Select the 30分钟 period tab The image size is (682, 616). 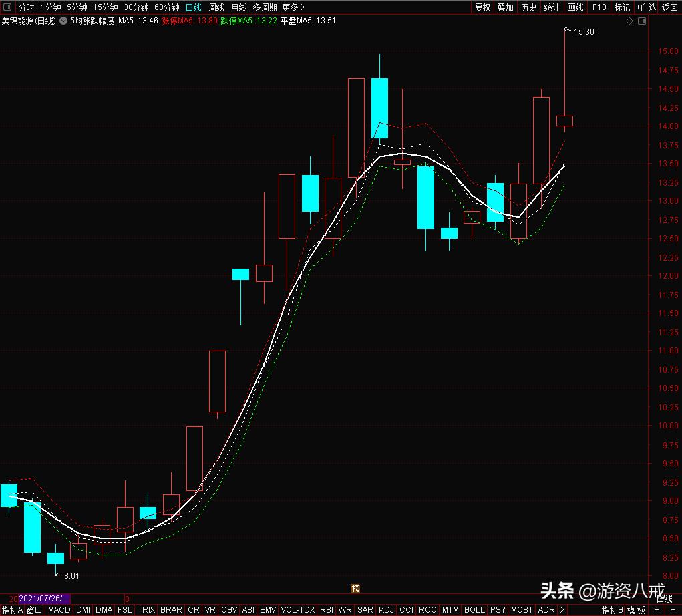136,7
